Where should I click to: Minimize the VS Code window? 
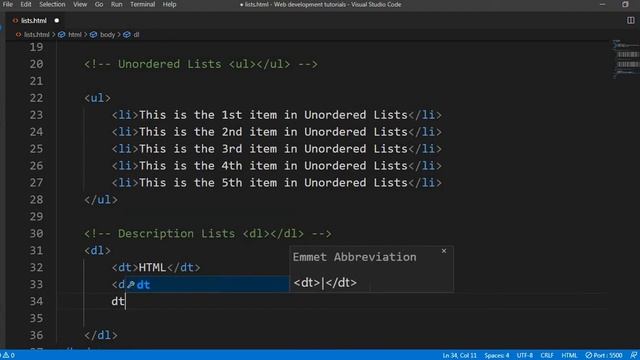(602, 4)
